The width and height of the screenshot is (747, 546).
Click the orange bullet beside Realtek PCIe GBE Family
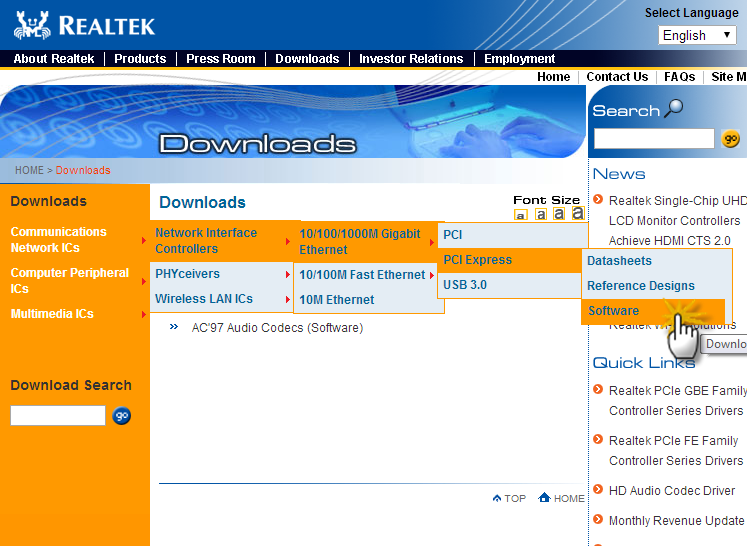(x=598, y=389)
